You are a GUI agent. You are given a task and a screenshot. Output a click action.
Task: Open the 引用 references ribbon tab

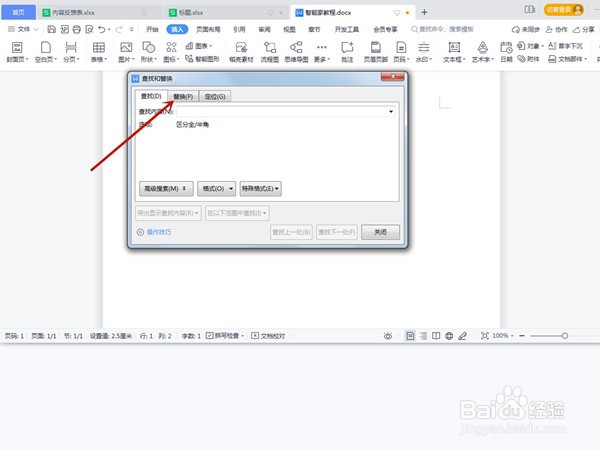click(239, 29)
